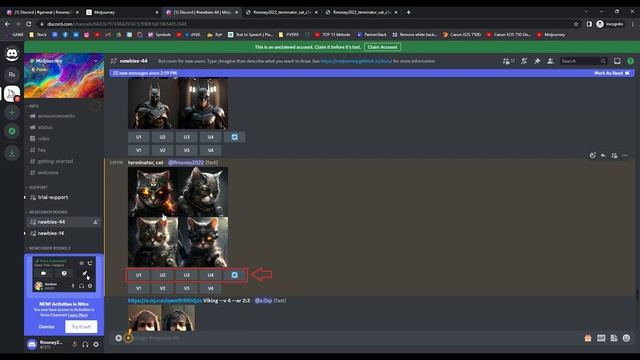Select the Rs server icon
Viewport: 640px width, 360px height.
(x=12, y=75)
